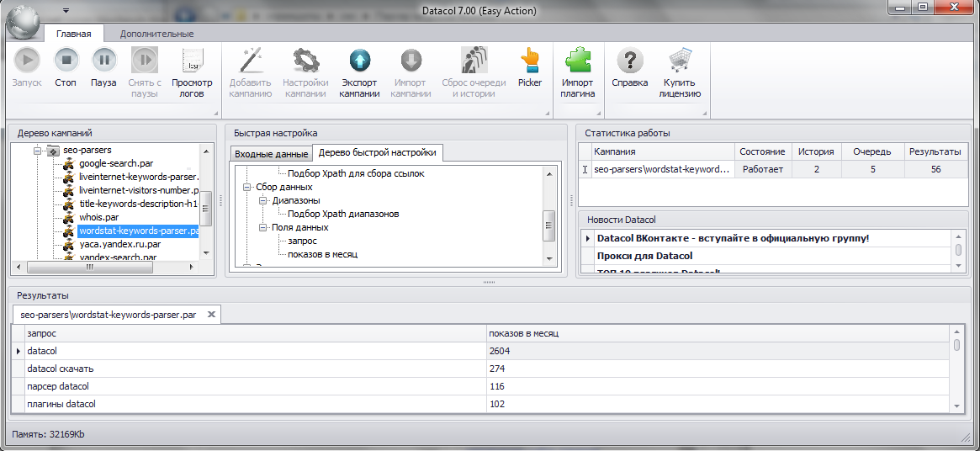Image resolution: width=980 pixels, height=451 pixels.
Task: Stop the campaign with Стоп
Action: pos(66,61)
